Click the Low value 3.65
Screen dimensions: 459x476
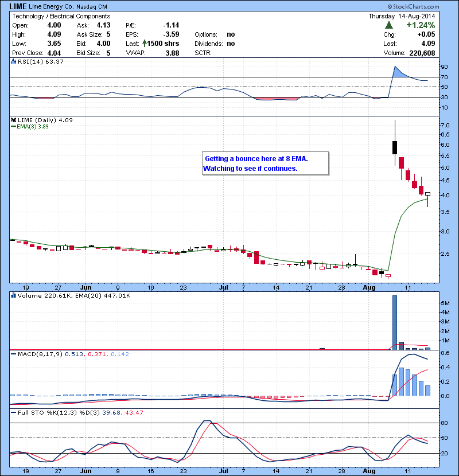(54, 44)
